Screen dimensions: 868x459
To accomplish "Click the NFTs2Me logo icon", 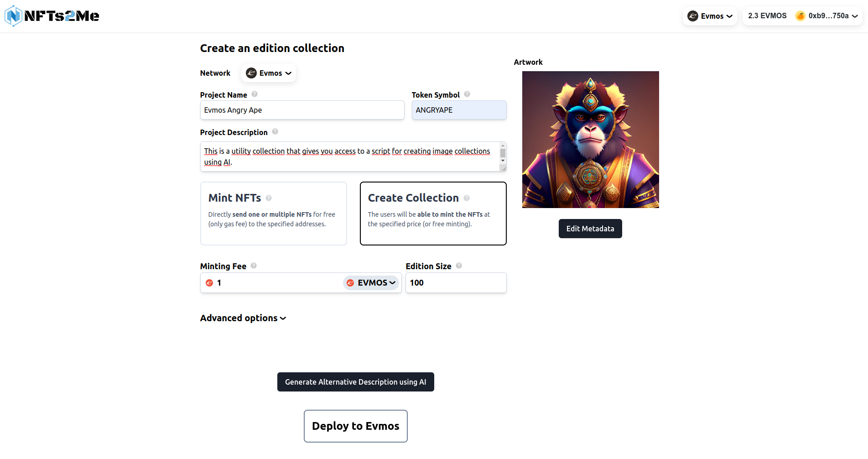I will (x=12, y=16).
